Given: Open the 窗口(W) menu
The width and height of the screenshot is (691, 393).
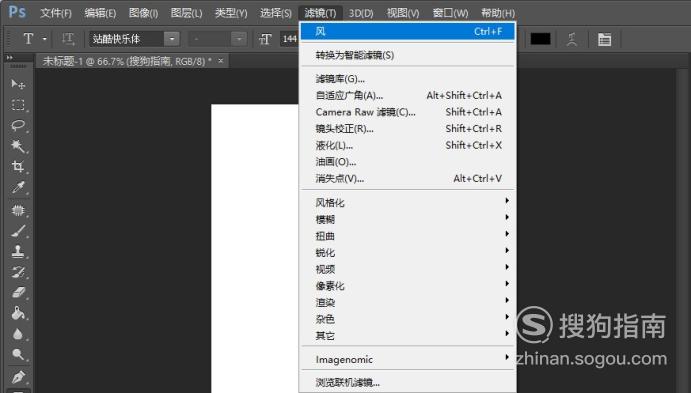Looking at the screenshot, I should click(450, 13).
